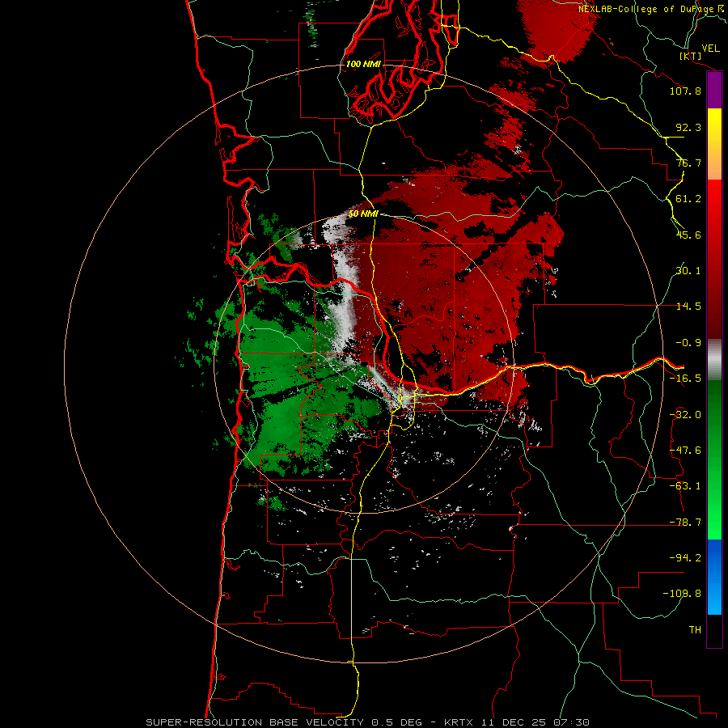Click the VEL label above the color scale
The image size is (728, 728).
(710, 49)
